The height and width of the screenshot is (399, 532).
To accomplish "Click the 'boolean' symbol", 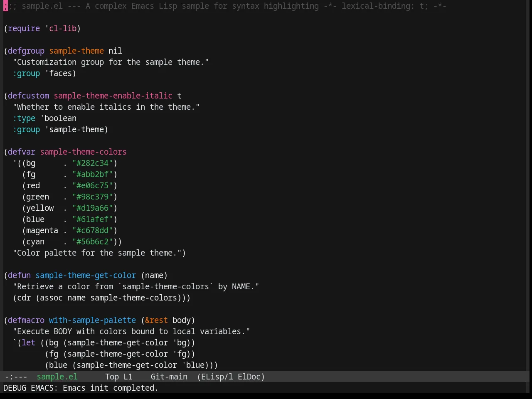I will pyautogui.click(x=60, y=118).
